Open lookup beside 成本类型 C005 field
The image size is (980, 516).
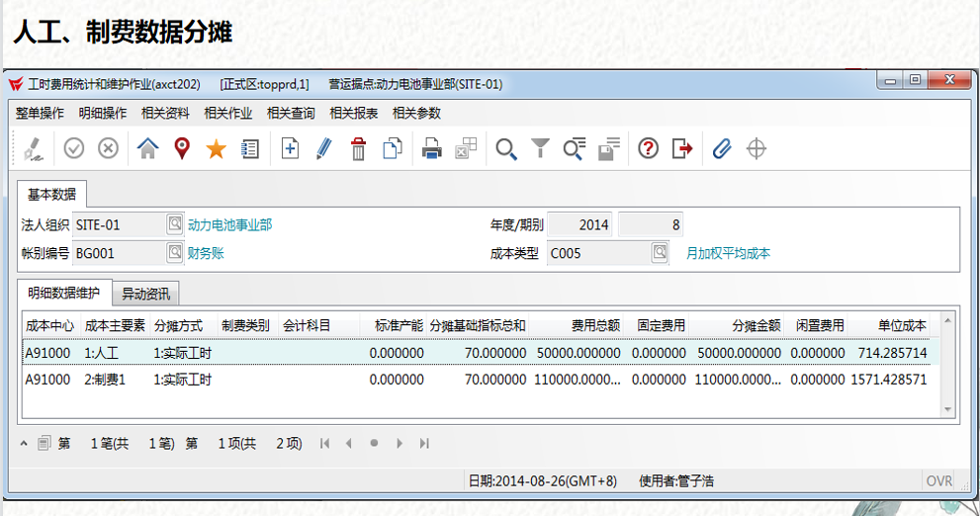pyautogui.click(x=660, y=252)
